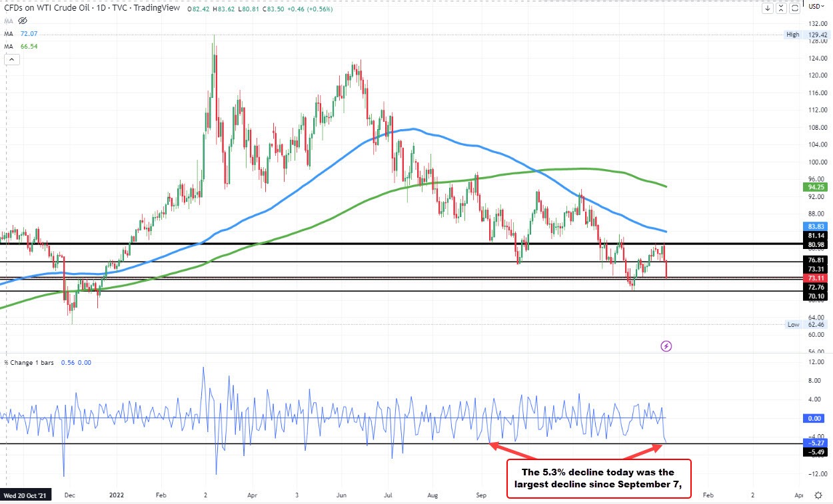This screenshot has height=504, width=833.
Task: Click the move pane down arrow icon
Action: pos(768,8)
